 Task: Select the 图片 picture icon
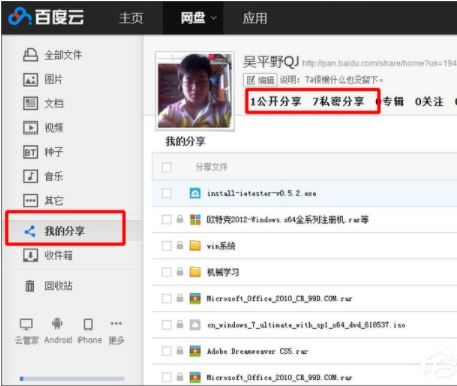pos(30,80)
